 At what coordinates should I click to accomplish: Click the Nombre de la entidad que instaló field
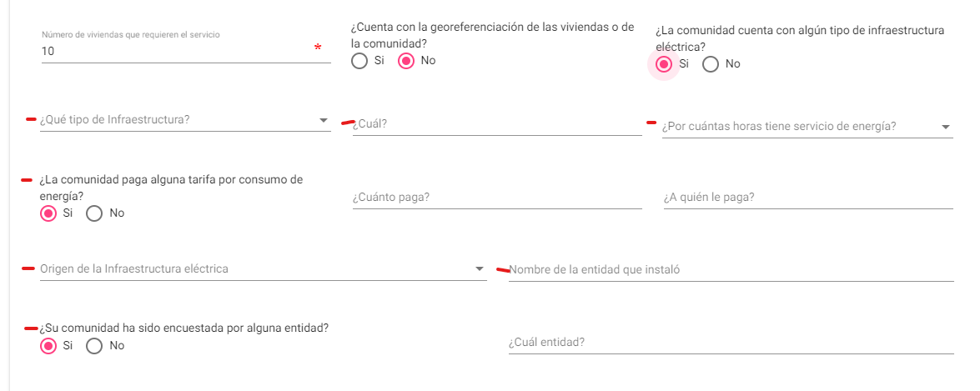730,270
